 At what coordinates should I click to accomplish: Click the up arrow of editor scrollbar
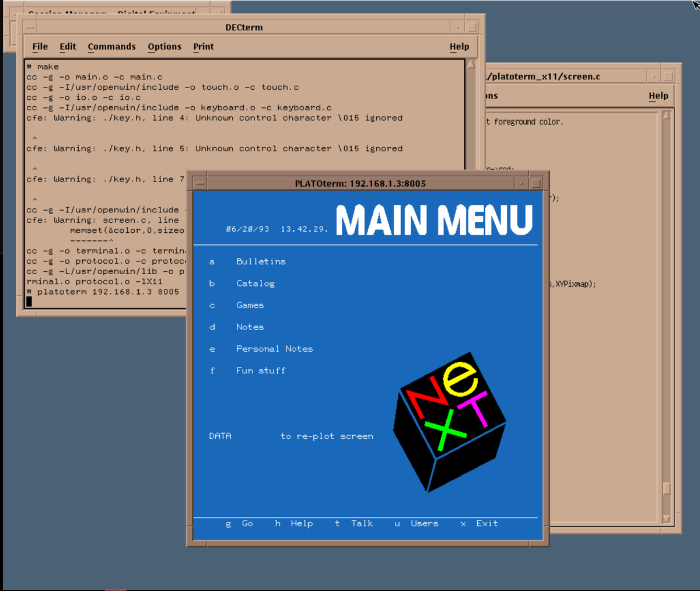(x=667, y=115)
